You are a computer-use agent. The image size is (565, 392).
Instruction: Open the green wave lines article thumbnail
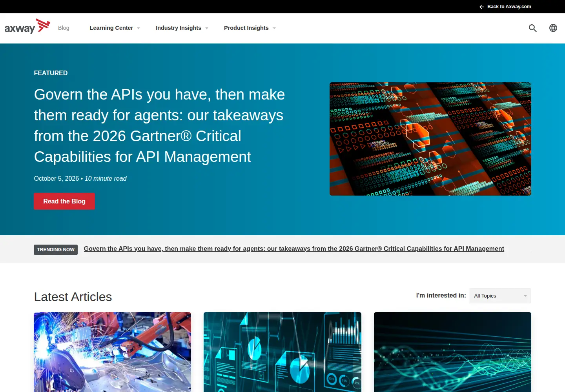(452, 352)
